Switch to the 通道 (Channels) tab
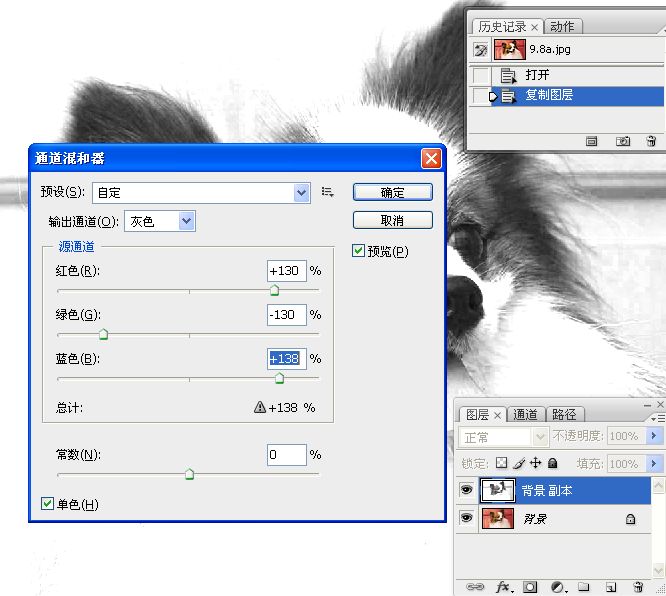This screenshot has width=666, height=596. pyautogui.click(x=526, y=414)
